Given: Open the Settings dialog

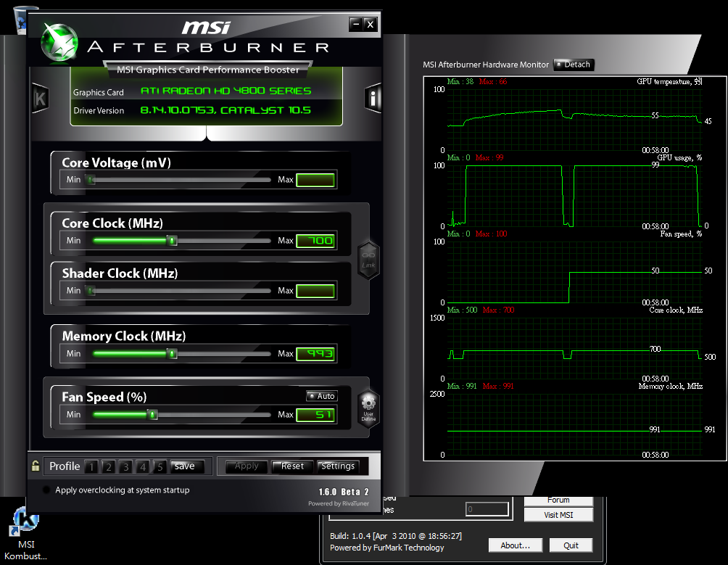Looking at the screenshot, I should 338,466.
